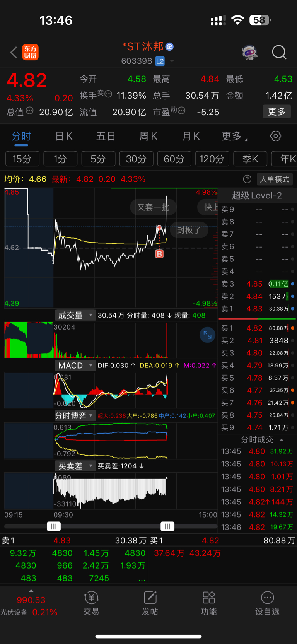Image resolution: width=297 pixels, height=644 pixels.
Task: Select the 买1 4.82 order book row
Action: (x=258, y=328)
